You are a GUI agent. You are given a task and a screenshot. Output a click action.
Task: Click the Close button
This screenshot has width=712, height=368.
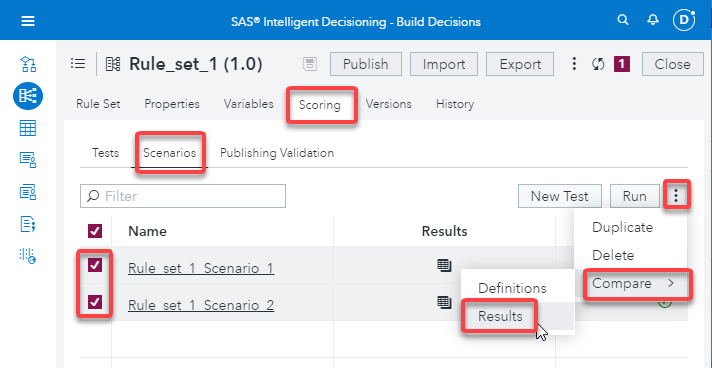pyautogui.click(x=672, y=64)
